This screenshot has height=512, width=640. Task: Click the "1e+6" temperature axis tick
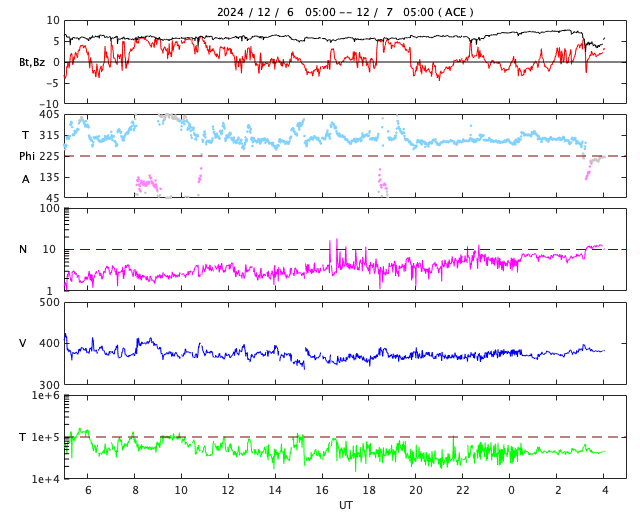46,396
